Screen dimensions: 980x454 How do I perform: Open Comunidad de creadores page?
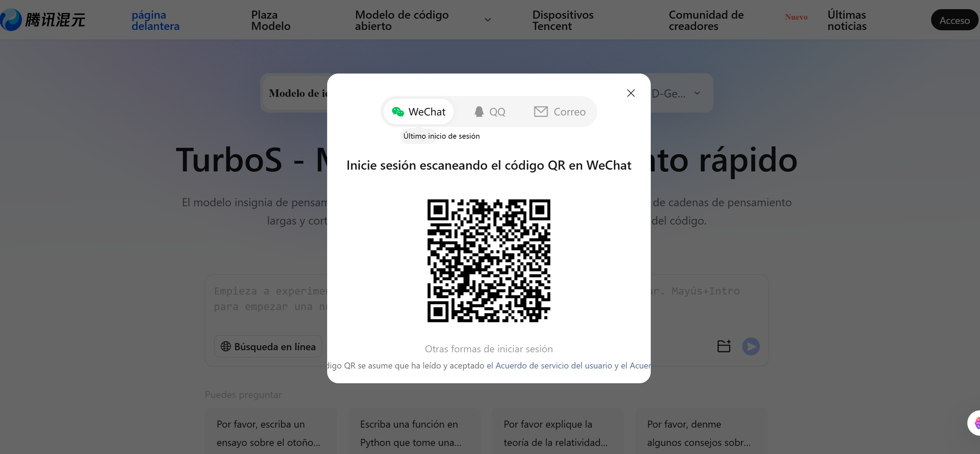pos(706,20)
